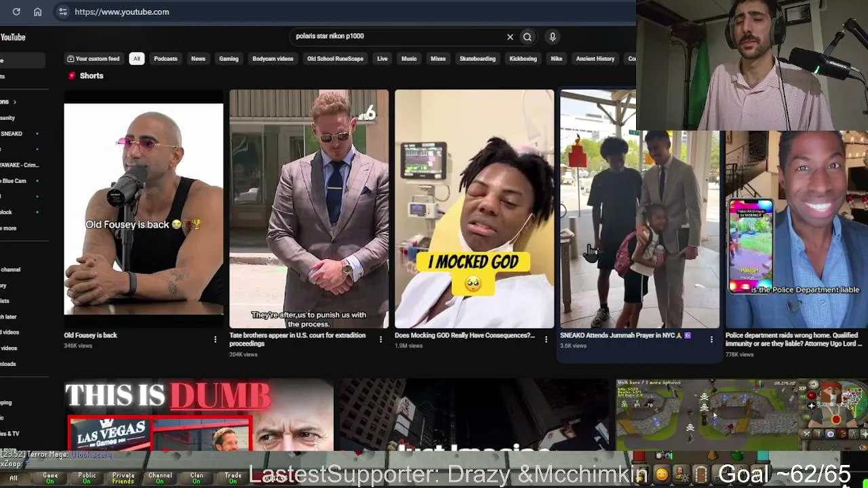Play the I MOCKED GOD short thumbnail

click(474, 209)
